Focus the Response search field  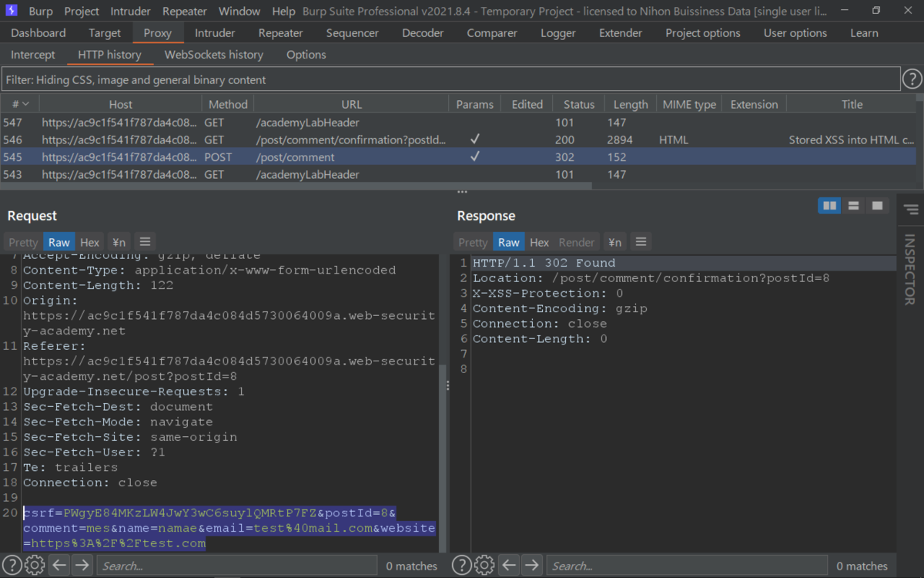pyautogui.click(x=686, y=566)
